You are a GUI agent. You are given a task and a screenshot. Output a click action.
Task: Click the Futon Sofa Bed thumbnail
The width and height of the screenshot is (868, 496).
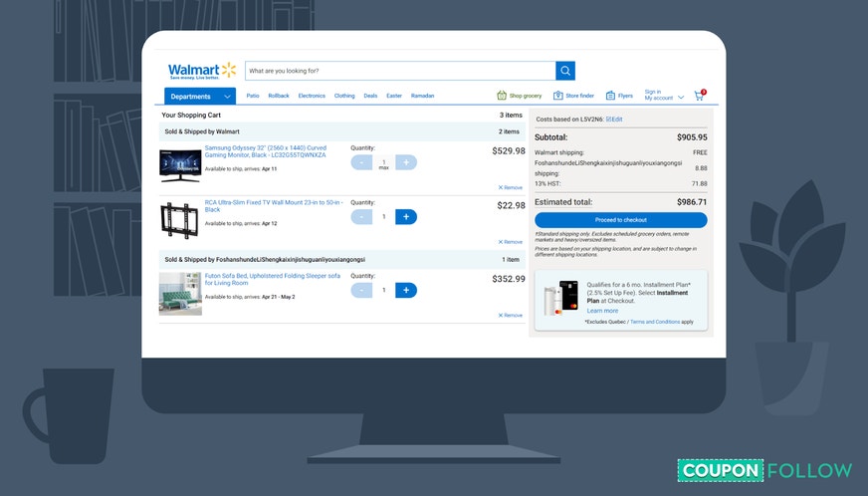[x=180, y=294]
